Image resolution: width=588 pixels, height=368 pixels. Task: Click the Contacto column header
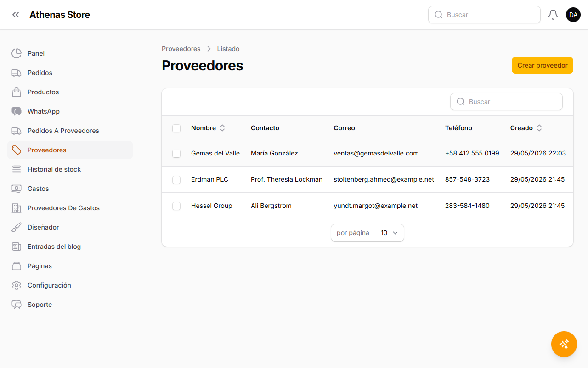click(265, 128)
